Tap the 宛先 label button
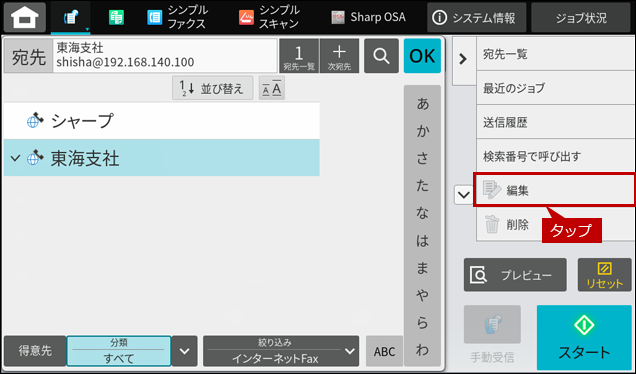This screenshot has height=374, width=636. [28, 56]
